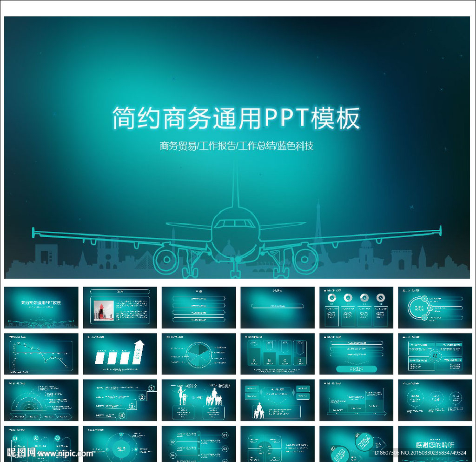Screen dimensions: 476x462
Task: Open the three dashed circles thumbnail
Action: (x=435, y=400)
